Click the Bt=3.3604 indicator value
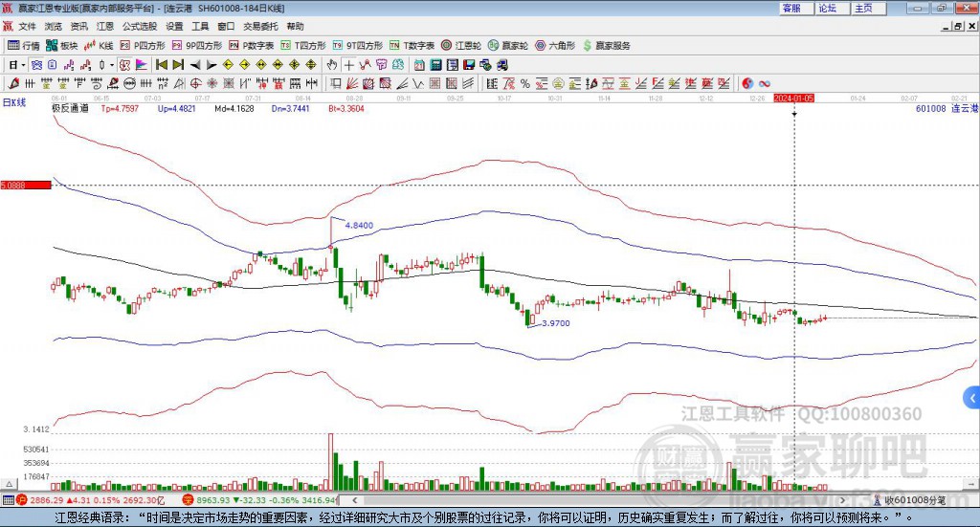 pyautogui.click(x=346, y=109)
